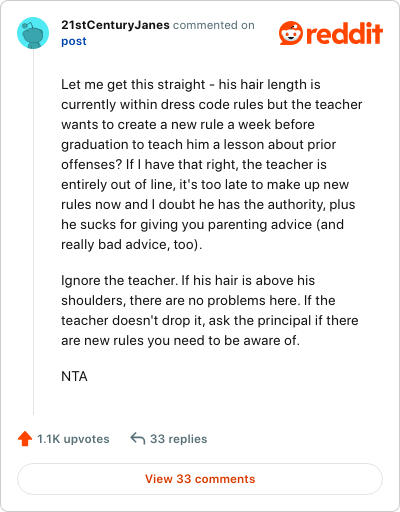Click the "View 33 comments" button

(200, 479)
